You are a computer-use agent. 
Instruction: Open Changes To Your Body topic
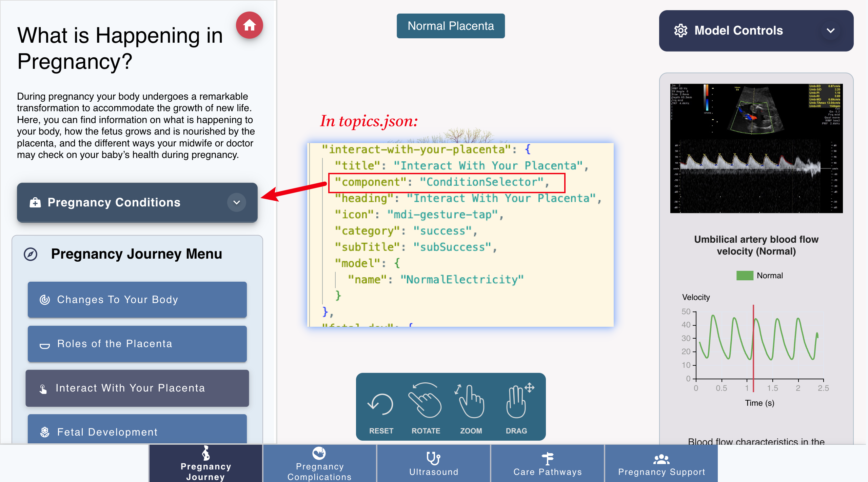137,300
